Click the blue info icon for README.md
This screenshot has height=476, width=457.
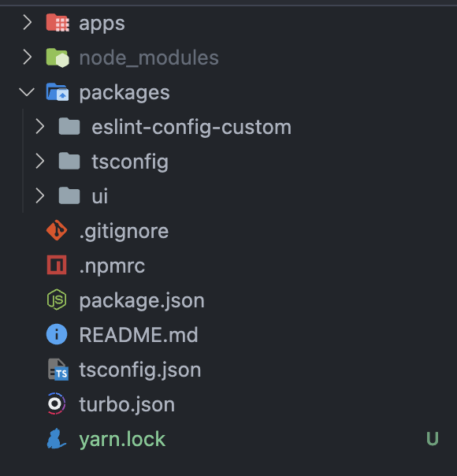coord(57,334)
